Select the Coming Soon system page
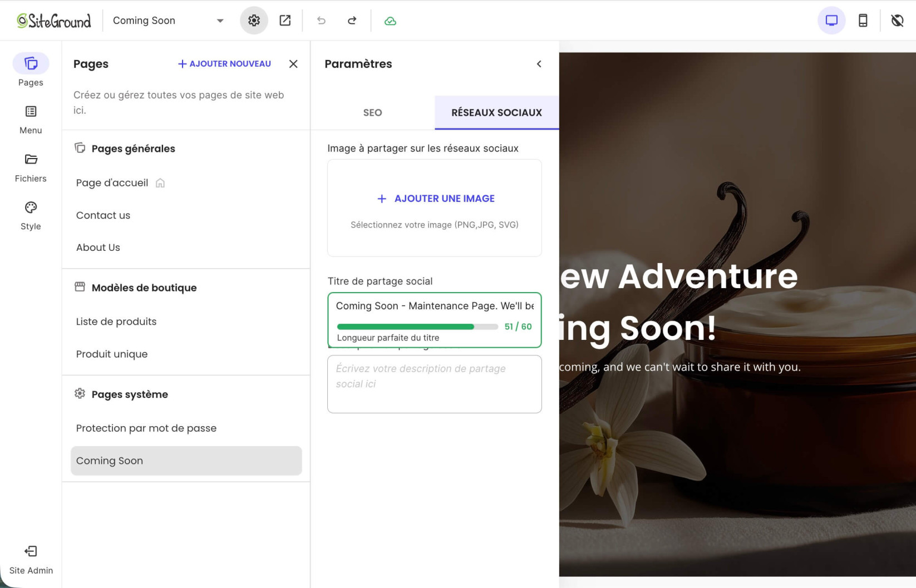Image resolution: width=916 pixels, height=588 pixels. pyautogui.click(x=186, y=461)
